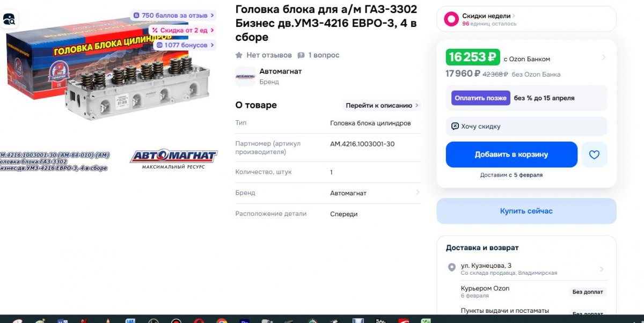Select the Оплатить позже option
Image resolution: width=644 pixels, height=323 pixels.
click(480, 98)
